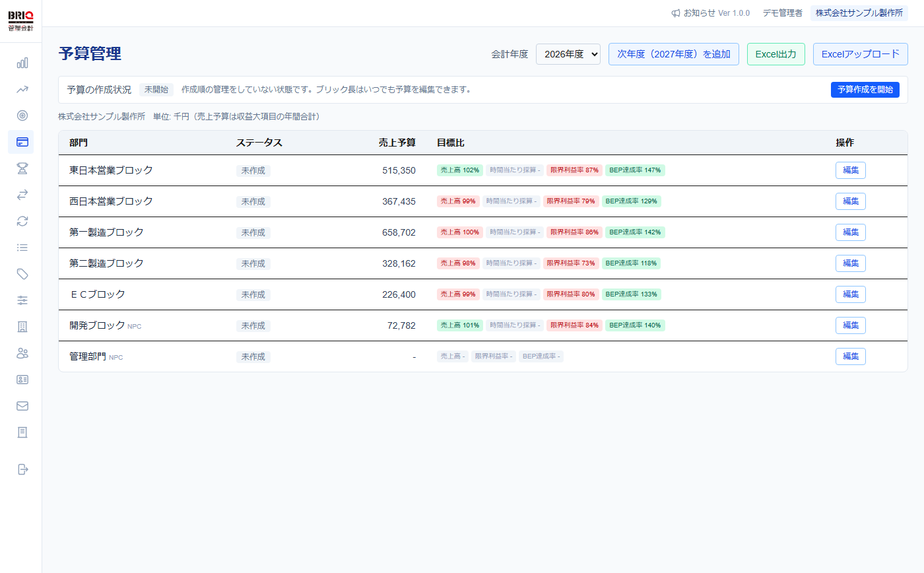Click the ステータス column header
The width and height of the screenshot is (924, 573).
click(x=259, y=143)
